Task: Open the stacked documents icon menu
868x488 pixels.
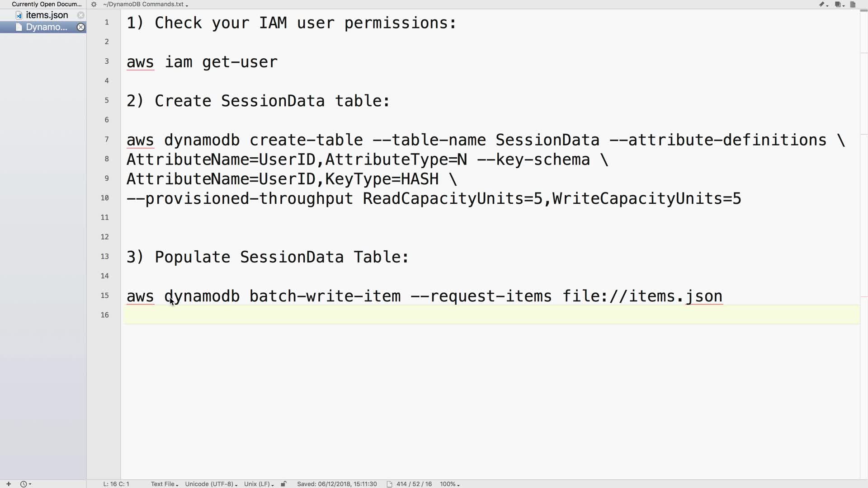Action: [x=838, y=5]
